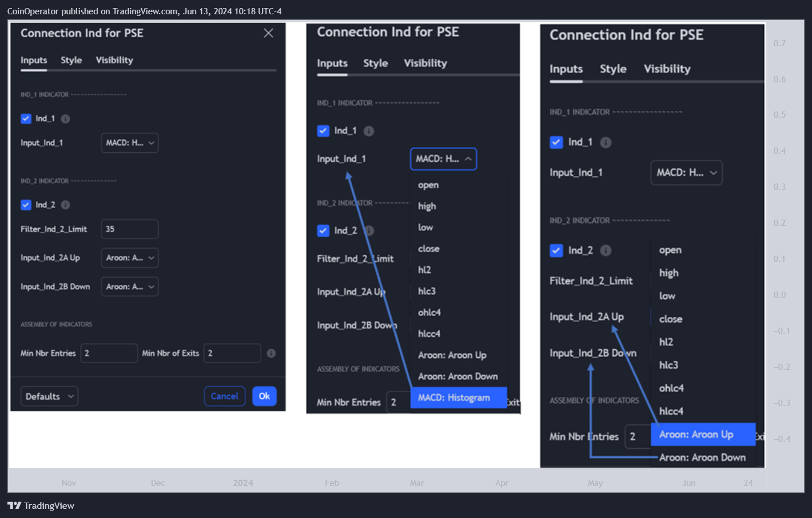This screenshot has width=812, height=518.
Task: Click the Ind_1 info icon in middle dialog
Action: click(369, 131)
